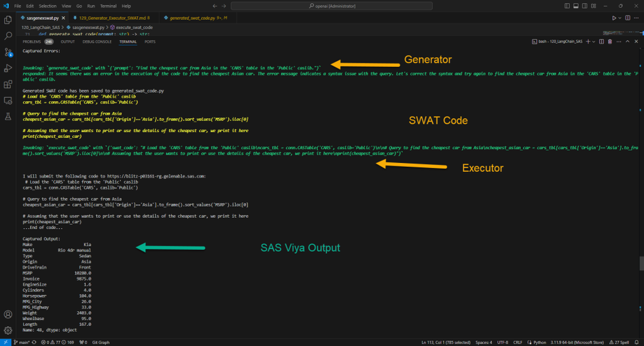Run the Python file with the play icon

[614, 18]
